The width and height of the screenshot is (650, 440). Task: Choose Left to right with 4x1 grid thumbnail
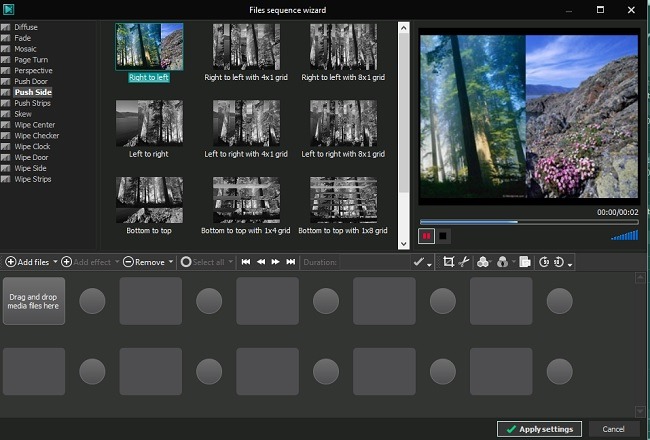tap(246, 123)
